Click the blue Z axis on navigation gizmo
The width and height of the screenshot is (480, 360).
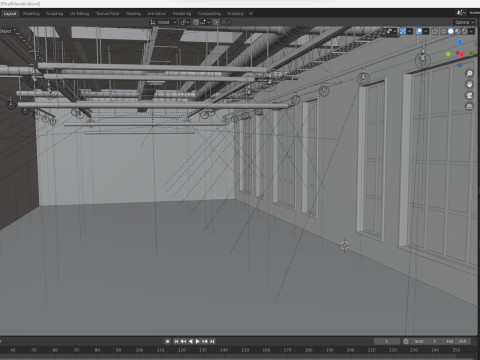pyautogui.click(x=460, y=42)
